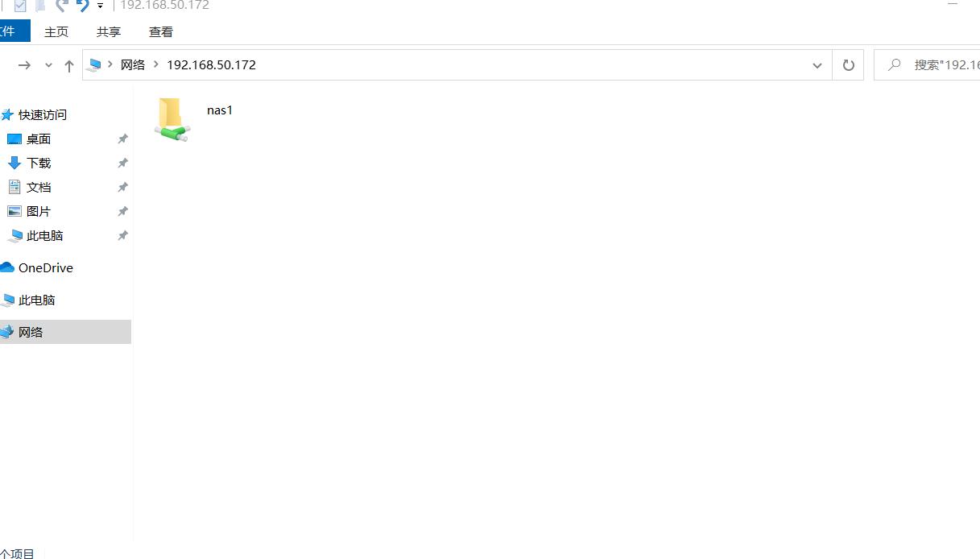The height and width of the screenshot is (559, 980).
Task: Minimize the File Explorer window
Action: point(952,5)
